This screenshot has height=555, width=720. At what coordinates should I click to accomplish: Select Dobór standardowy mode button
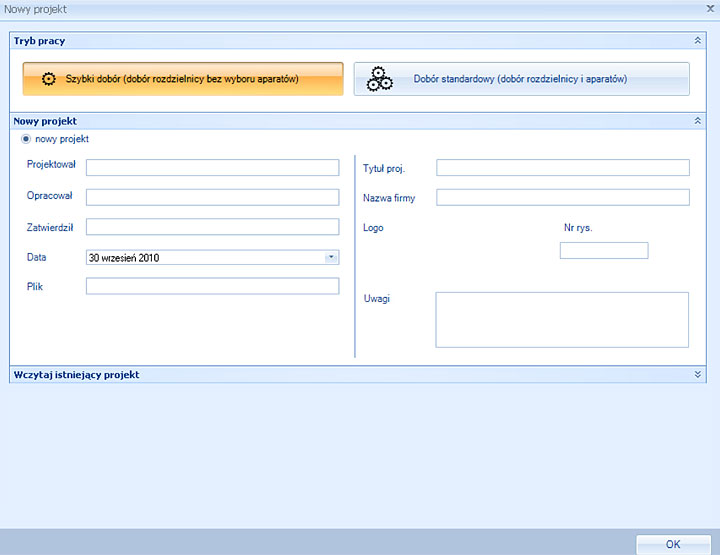pos(521,79)
